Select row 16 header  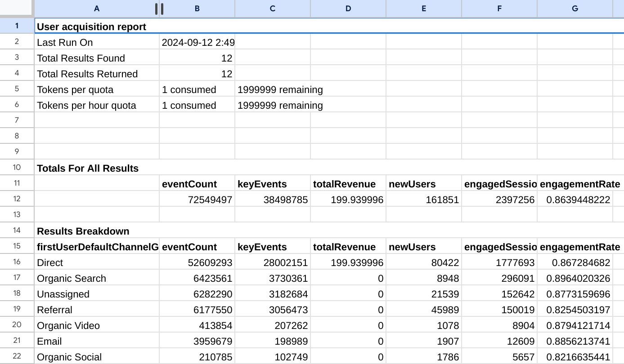(x=17, y=262)
